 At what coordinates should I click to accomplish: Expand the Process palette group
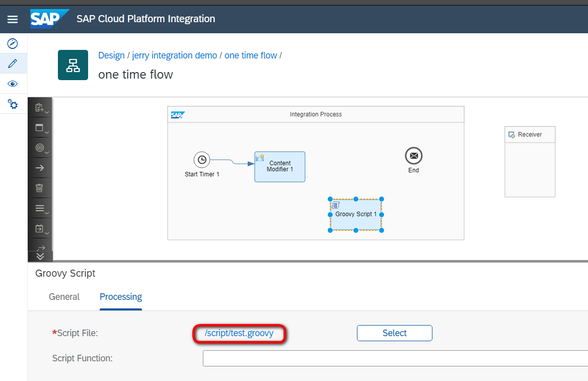coord(40,128)
